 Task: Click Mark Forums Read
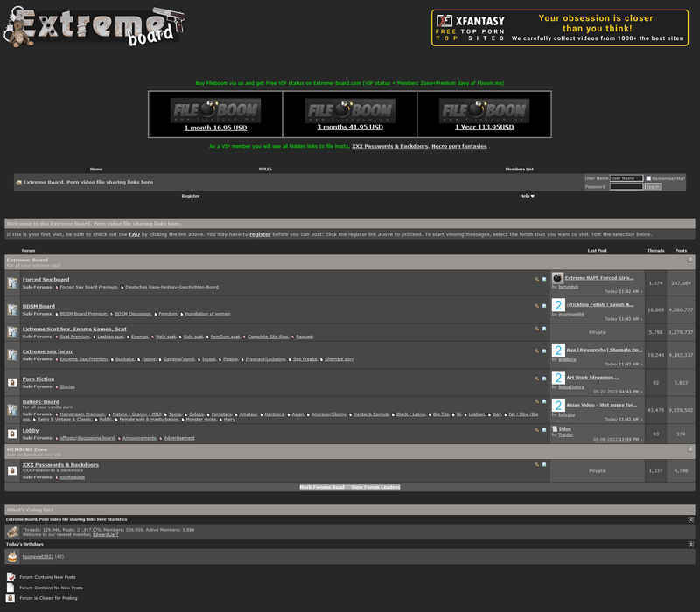coord(324,487)
